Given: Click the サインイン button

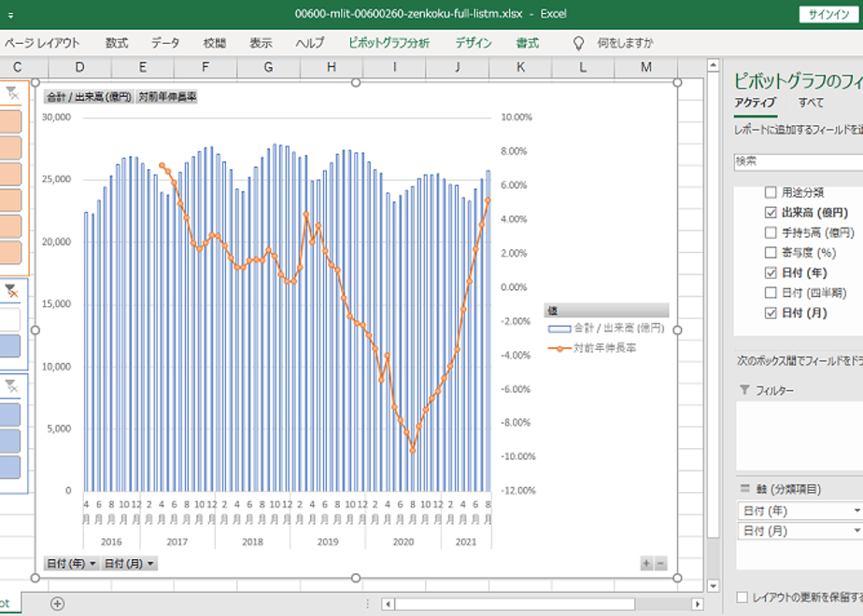Looking at the screenshot, I should point(828,14).
